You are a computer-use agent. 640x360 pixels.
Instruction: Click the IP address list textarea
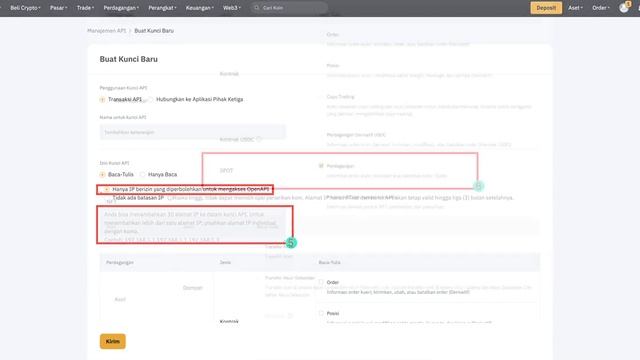[193, 225]
